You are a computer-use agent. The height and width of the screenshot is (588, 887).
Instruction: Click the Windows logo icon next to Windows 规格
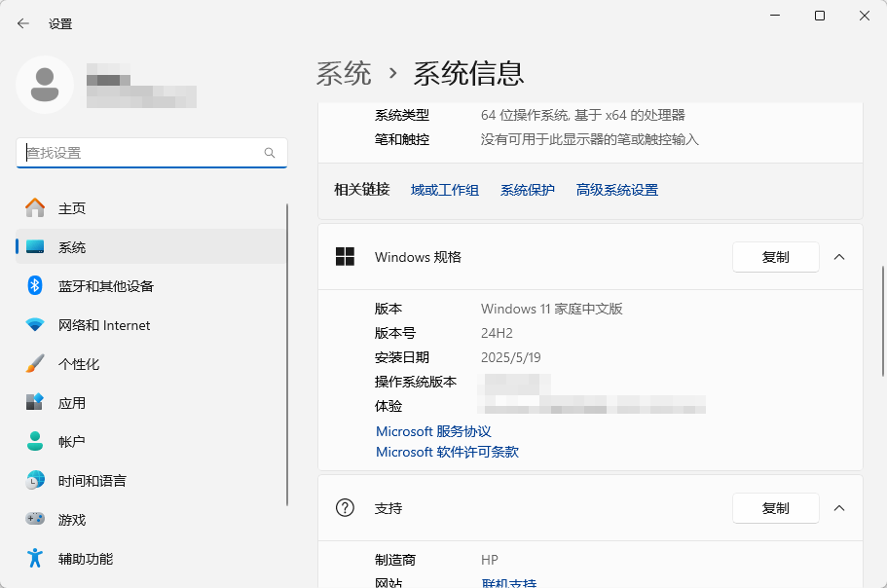(346, 256)
